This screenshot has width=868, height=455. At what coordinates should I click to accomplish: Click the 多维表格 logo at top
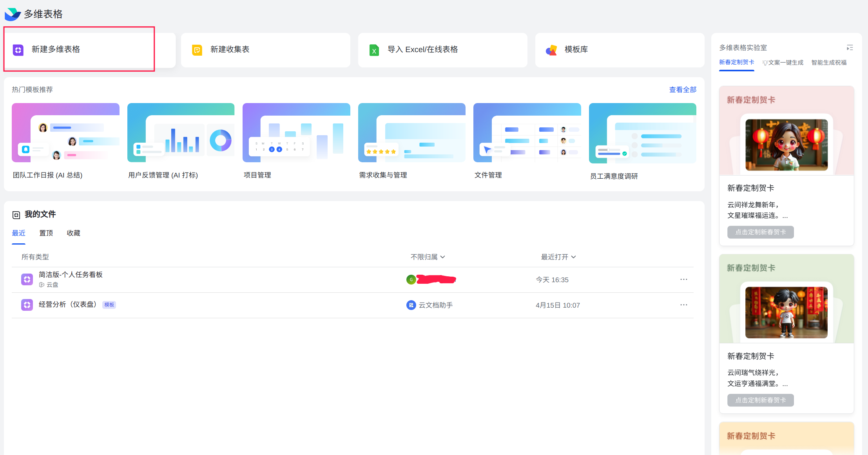pos(13,14)
